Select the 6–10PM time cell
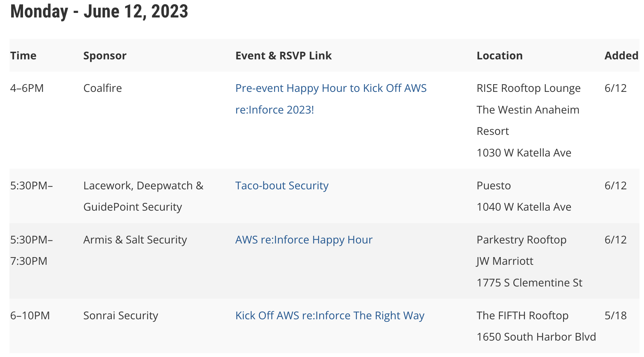This screenshot has height=357, width=644. [x=30, y=315]
